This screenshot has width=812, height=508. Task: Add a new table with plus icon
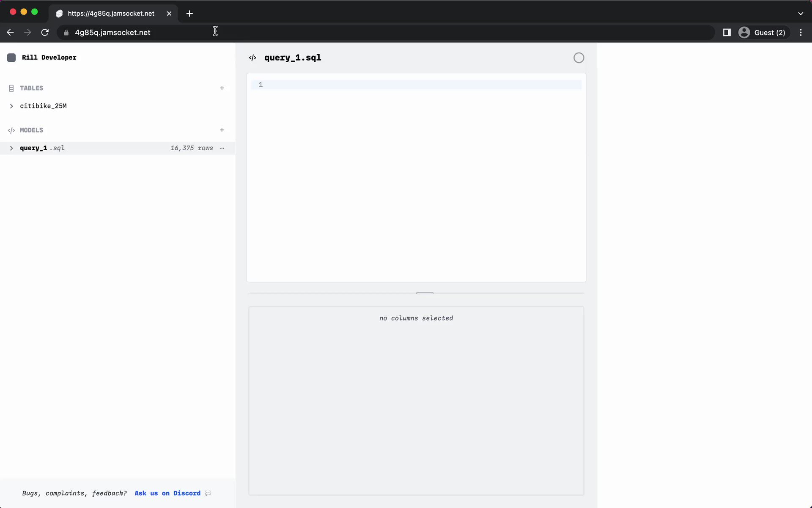222,88
